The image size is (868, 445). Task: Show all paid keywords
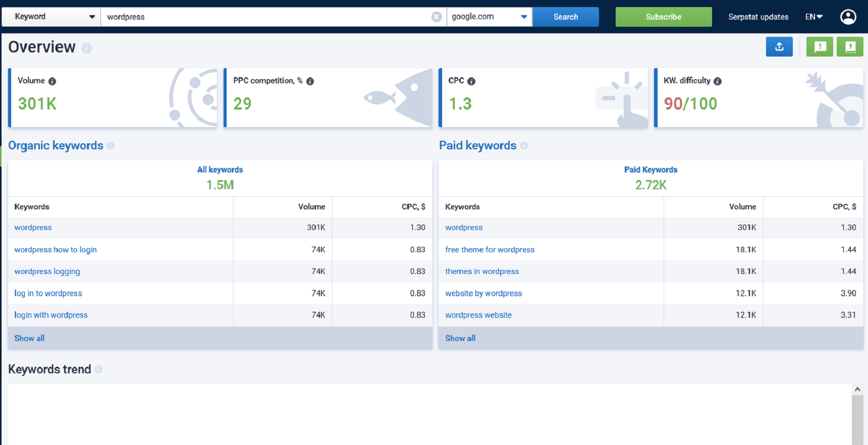point(460,338)
